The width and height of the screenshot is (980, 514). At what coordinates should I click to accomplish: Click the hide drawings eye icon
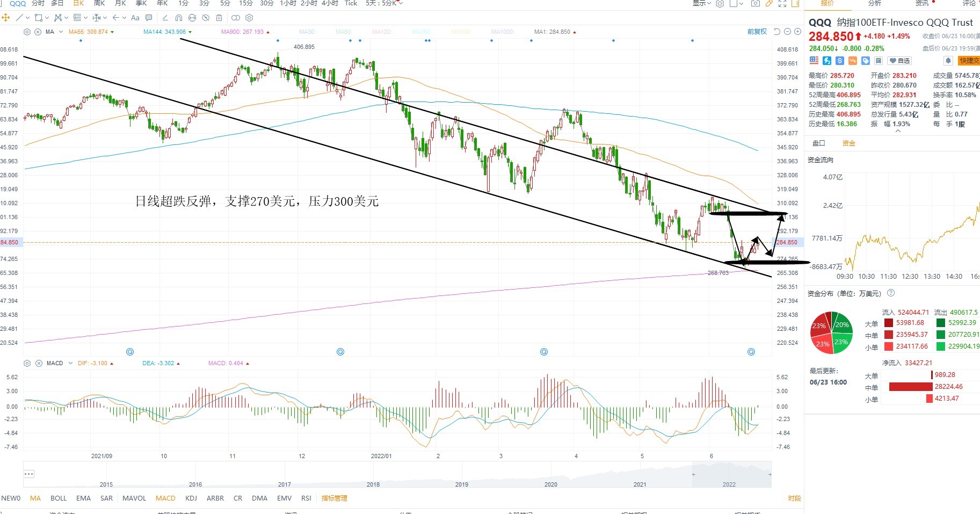[x=206, y=18]
